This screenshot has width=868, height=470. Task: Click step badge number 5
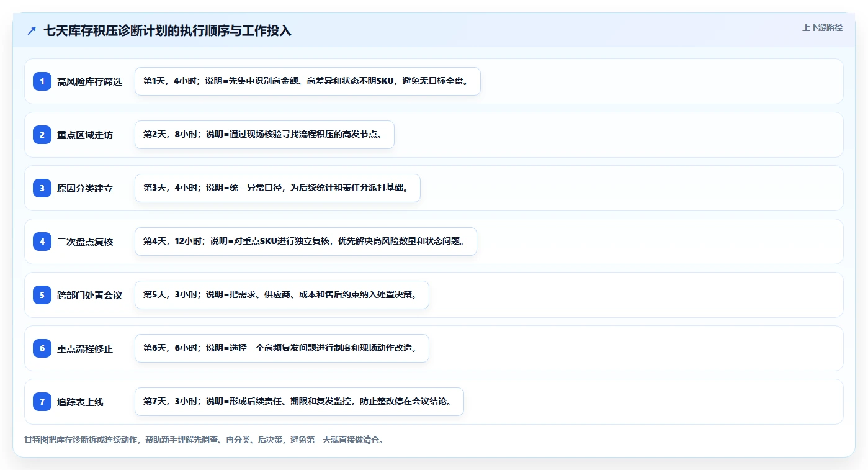coord(42,295)
